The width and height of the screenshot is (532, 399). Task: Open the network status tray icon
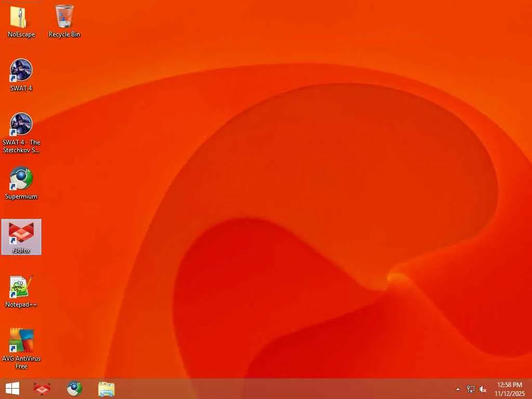[x=470, y=389]
